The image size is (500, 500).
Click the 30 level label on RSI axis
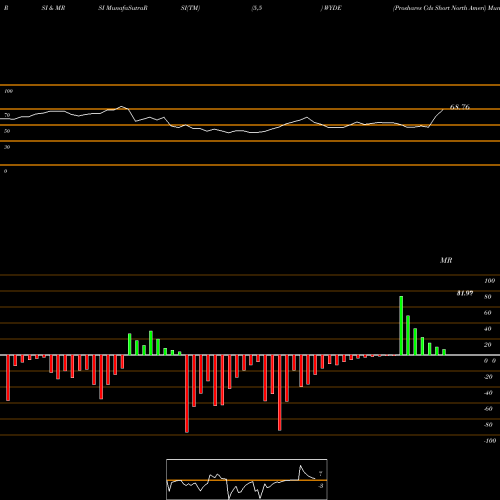click(x=7, y=147)
